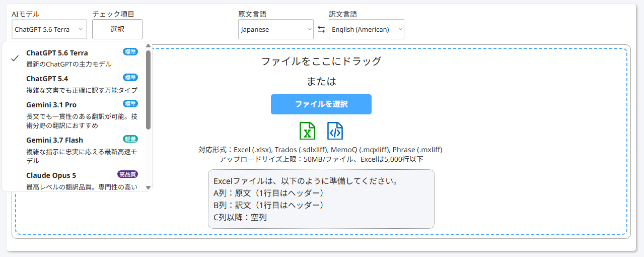Click the チェック項目 label
This screenshot has width=644, height=257.
pos(113,14)
